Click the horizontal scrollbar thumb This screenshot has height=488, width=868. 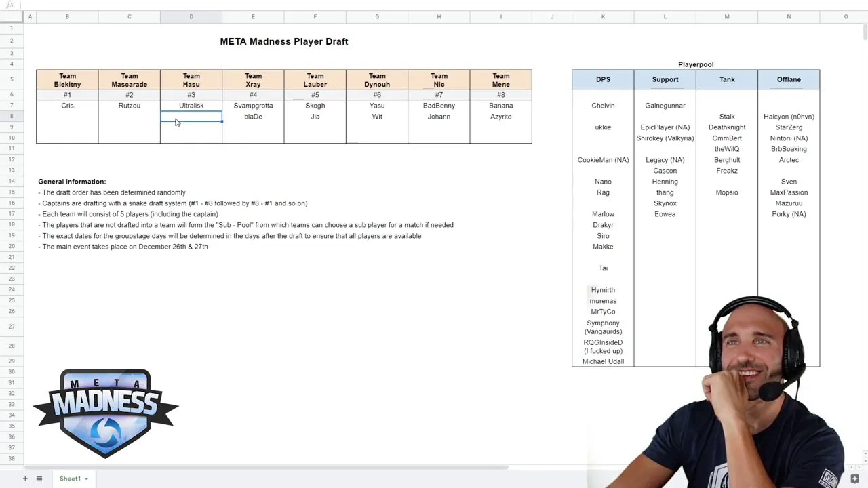point(266,467)
